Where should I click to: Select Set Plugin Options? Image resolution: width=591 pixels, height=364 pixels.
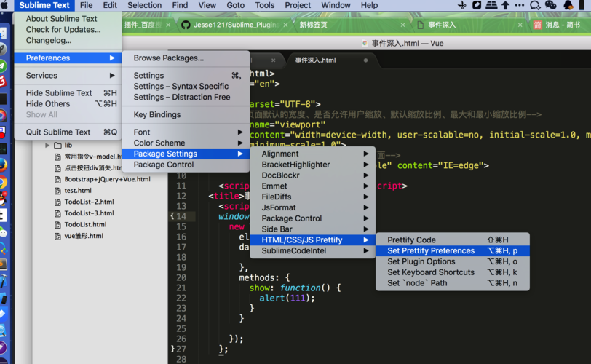tap(453, 261)
